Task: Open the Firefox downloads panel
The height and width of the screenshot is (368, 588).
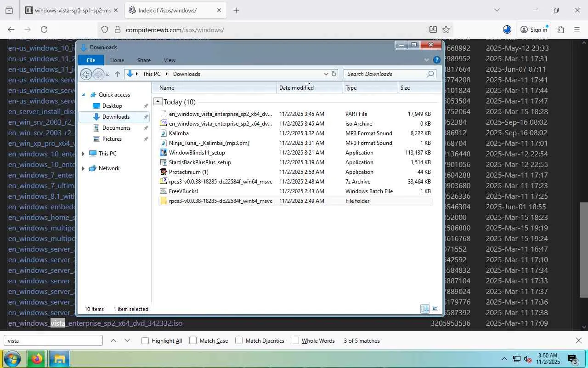Action: pos(433,29)
